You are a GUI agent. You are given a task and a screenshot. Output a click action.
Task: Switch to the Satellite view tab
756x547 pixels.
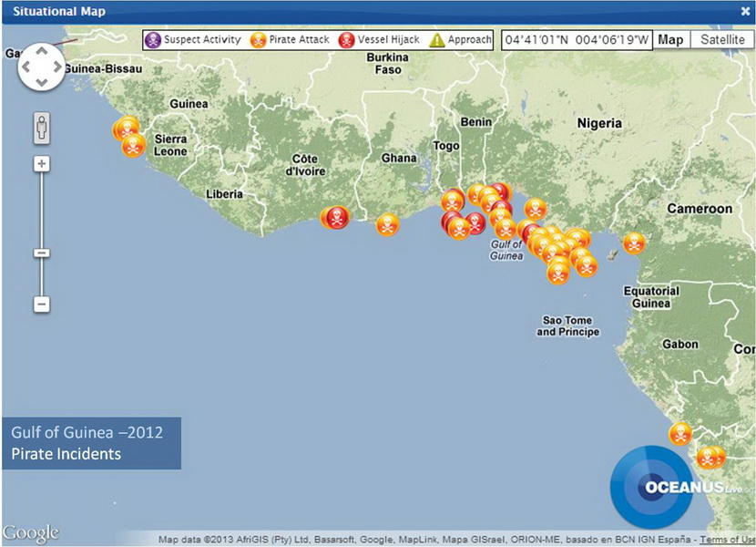click(722, 40)
